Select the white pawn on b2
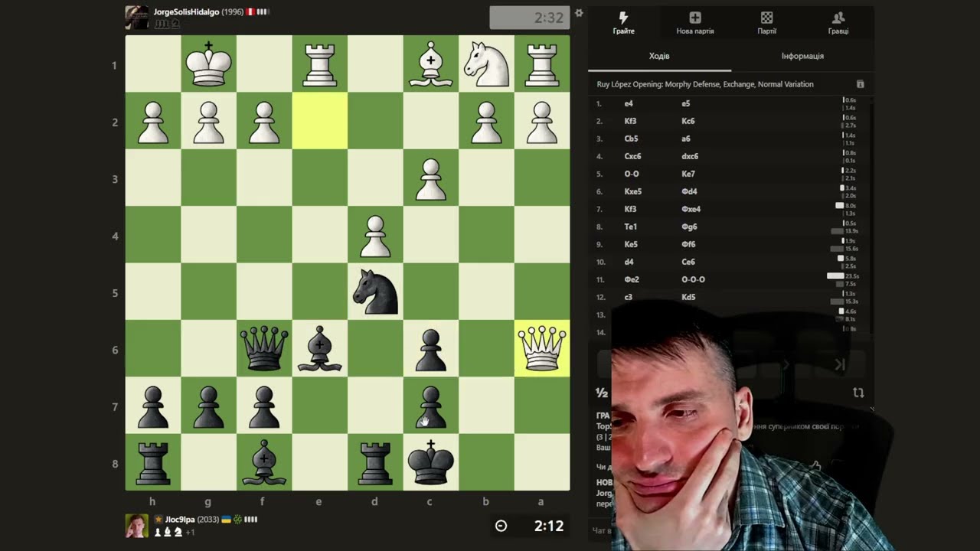The width and height of the screenshot is (980, 551). coord(486,122)
